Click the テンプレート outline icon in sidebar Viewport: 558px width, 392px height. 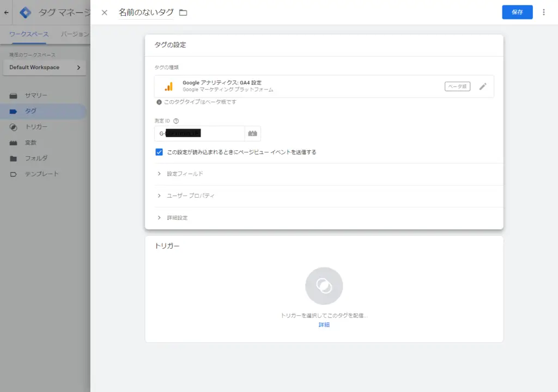click(x=13, y=174)
